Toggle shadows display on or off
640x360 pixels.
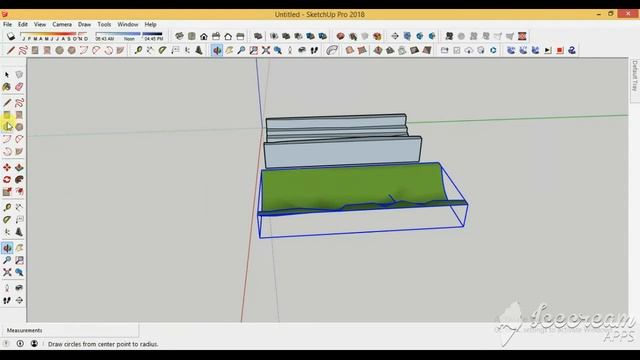coord(11,36)
